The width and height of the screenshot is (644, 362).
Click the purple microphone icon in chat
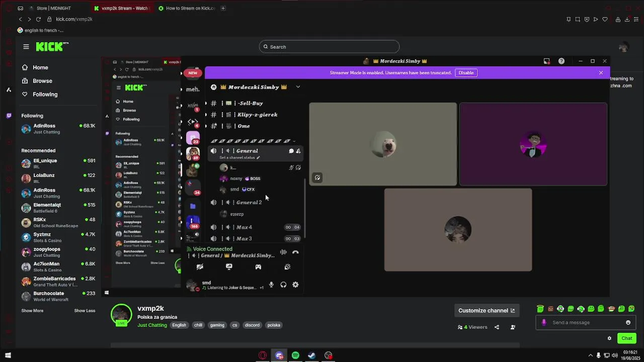[x=544, y=322]
